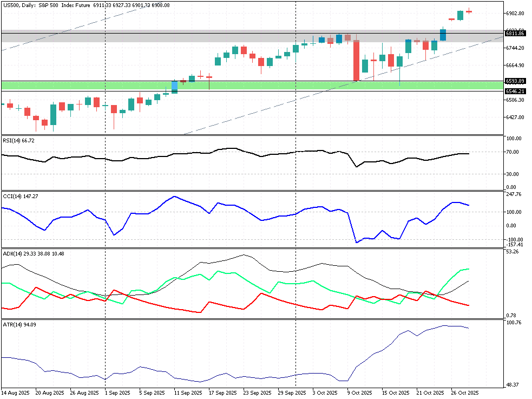Screen dimensions: 532x399
Task: Select the vertical dashed line near 30 Sep 2025
Action: pos(295,217)
